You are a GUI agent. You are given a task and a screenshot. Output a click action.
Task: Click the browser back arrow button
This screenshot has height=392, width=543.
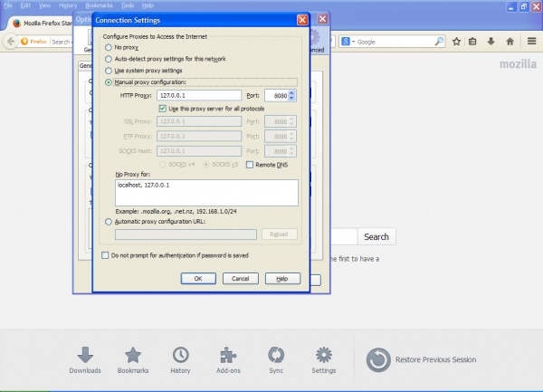(11, 42)
